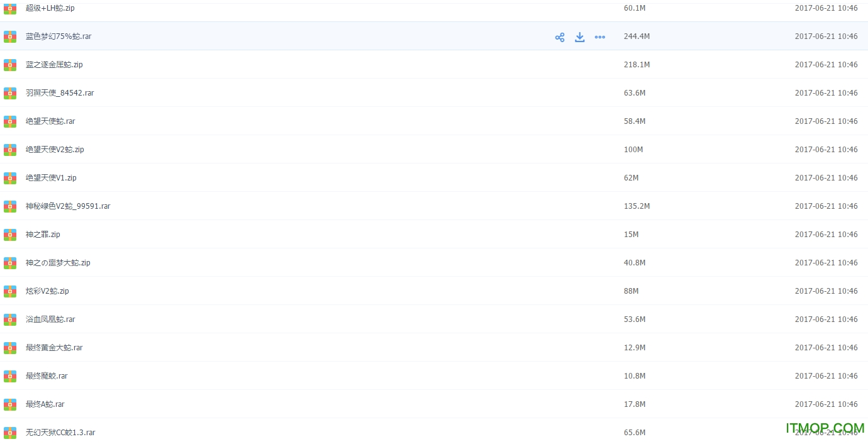Image resolution: width=868 pixels, height=444 pixels.
Task: Click the 53.6M file size
Action: (635, 319)
